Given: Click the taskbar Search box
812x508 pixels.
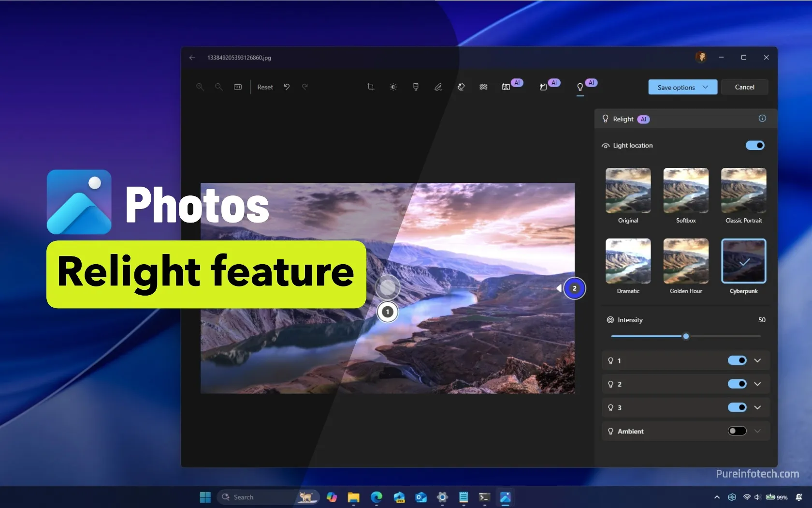Looking at the screenshot, I should pos(268,497).
